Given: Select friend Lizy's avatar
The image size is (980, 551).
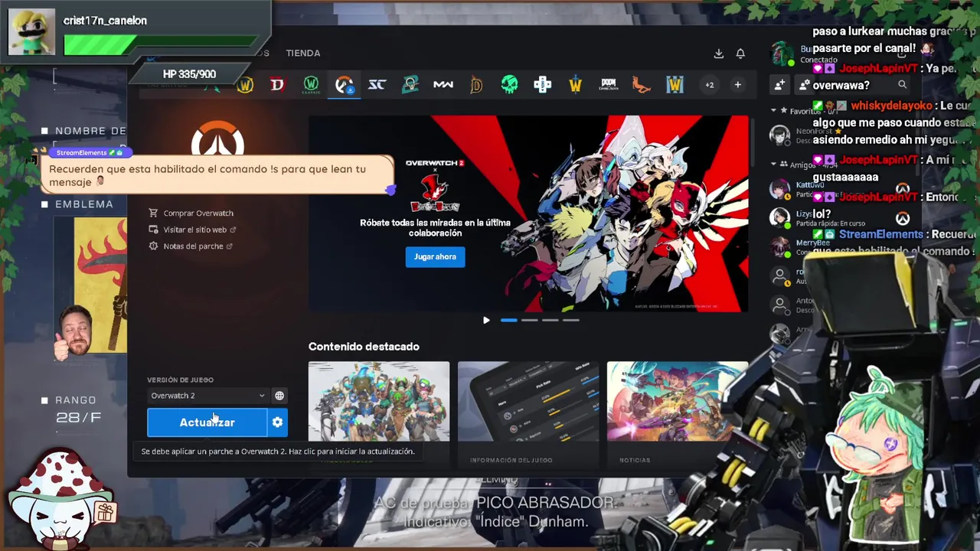Looking at the screenshot, I should tap(779, 218).
